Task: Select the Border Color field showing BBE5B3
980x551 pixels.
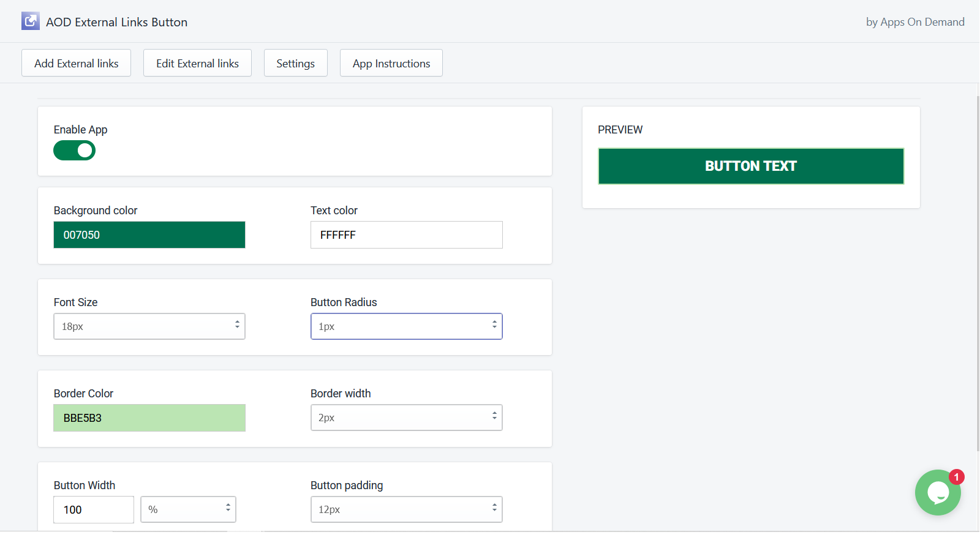Action: coord(149,418)
